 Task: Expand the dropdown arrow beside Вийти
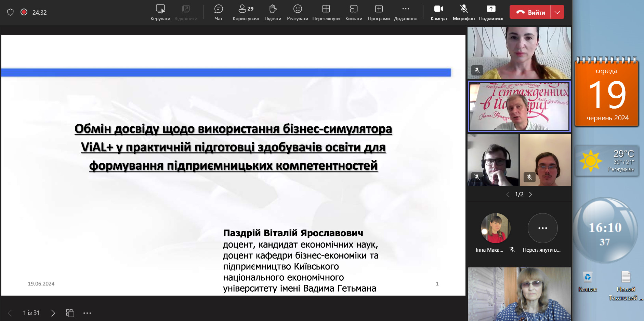[x=557, y=12]
